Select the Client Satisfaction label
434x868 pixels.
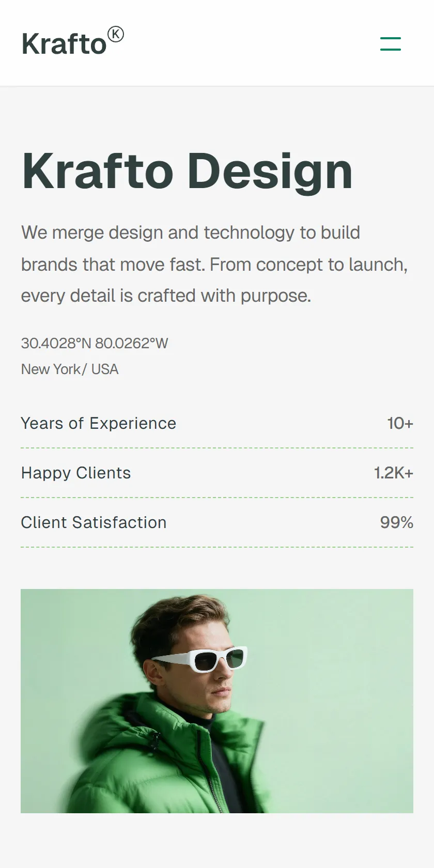(x=94, y=522)
